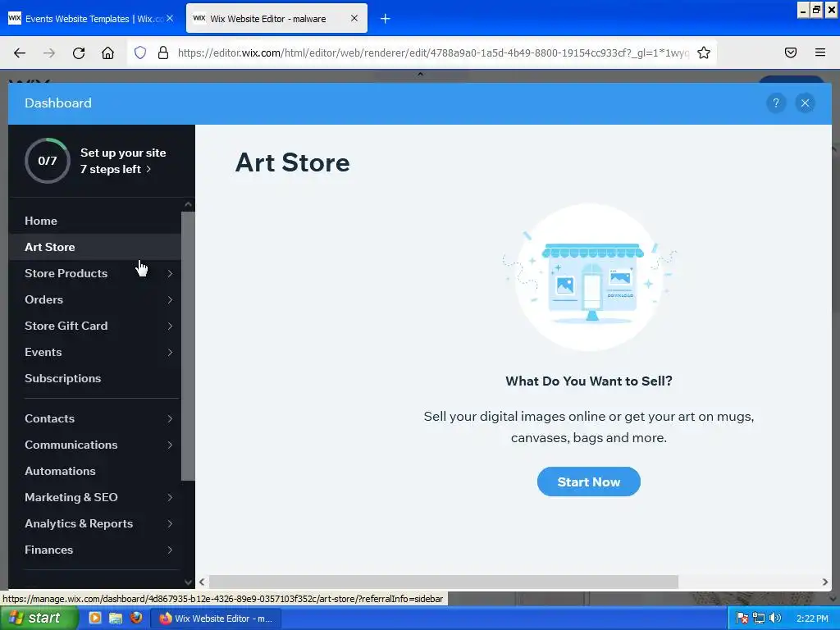This screenshot has height=630, width=840.
Task: Select Art Store in the sidebar
Action: [95, 247]
